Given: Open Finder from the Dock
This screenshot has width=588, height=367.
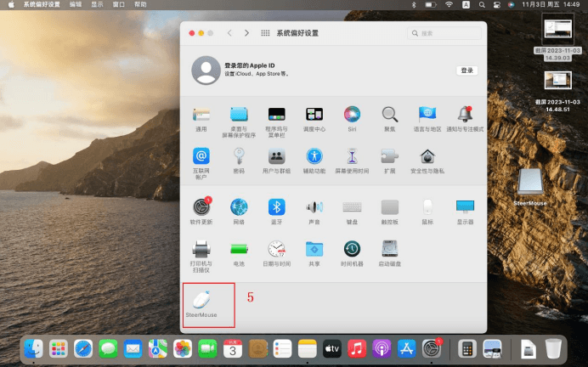Looking at the screenshot, I should click(x=34, y=347).
